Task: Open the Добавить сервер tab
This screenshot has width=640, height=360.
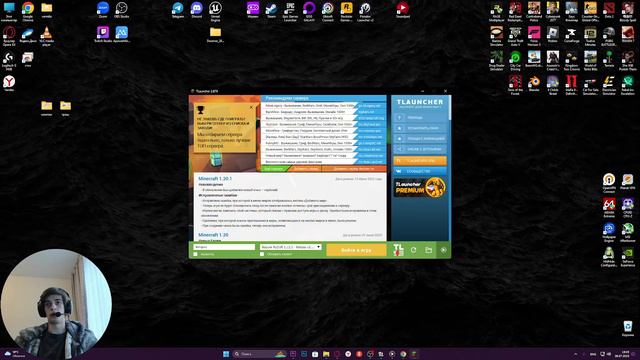Action: [306, 169]
